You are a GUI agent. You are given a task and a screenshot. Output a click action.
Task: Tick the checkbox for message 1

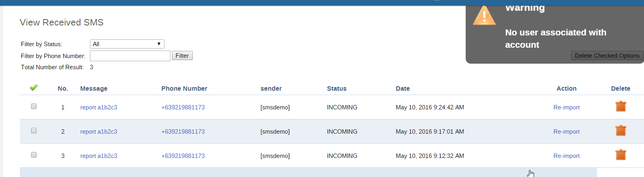pyautogui.click(x=34, y=106)
